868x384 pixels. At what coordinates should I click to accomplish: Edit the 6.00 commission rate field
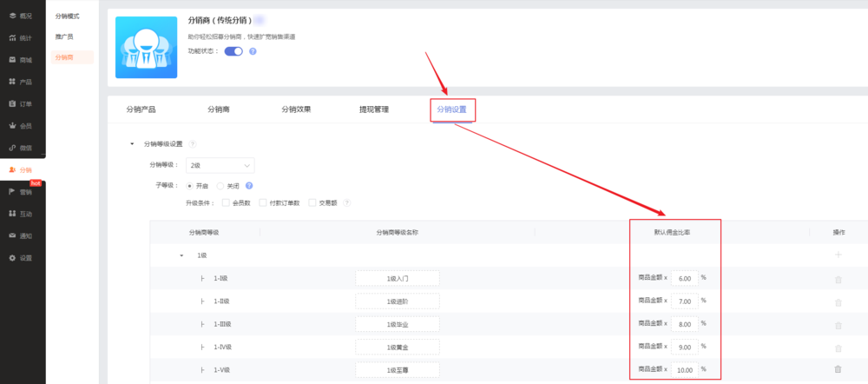[685, 278]
